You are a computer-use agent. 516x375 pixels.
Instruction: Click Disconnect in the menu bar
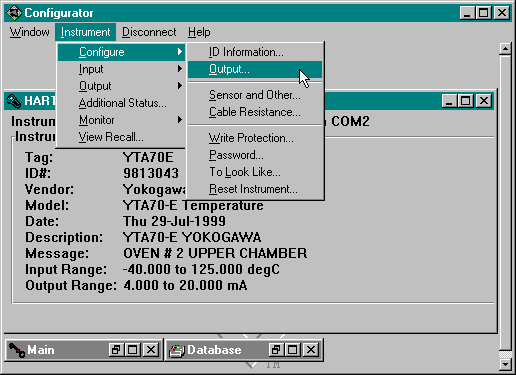click(x=149, y=32)
